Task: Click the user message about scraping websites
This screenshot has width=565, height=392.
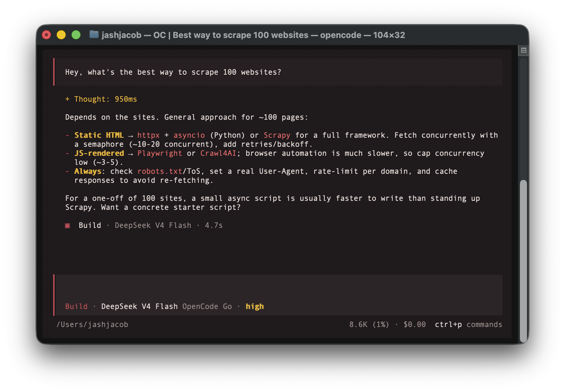Action: click(278, 72)
